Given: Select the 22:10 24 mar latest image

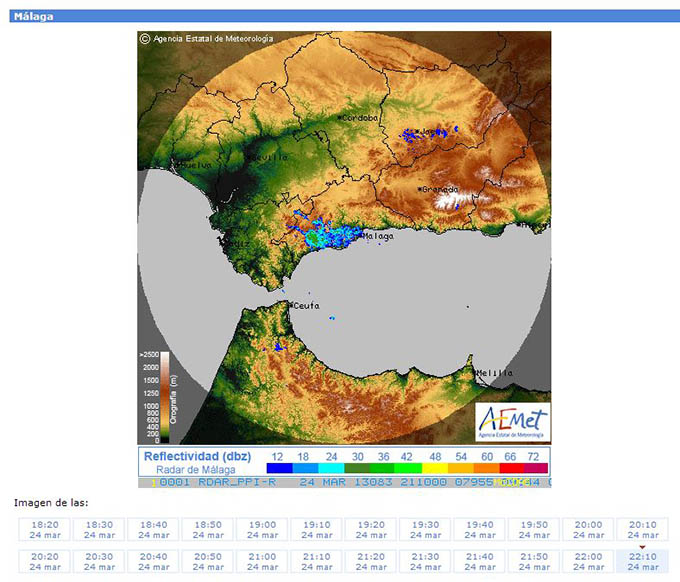Looking at the screenshot, I should click(x=643, y=561).
